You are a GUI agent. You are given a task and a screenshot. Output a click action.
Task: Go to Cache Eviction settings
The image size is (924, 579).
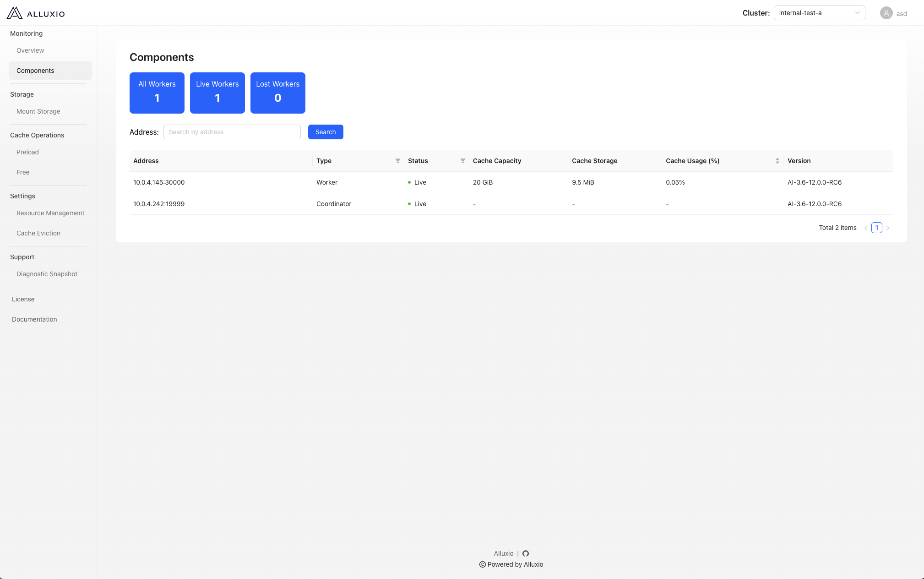38,233
